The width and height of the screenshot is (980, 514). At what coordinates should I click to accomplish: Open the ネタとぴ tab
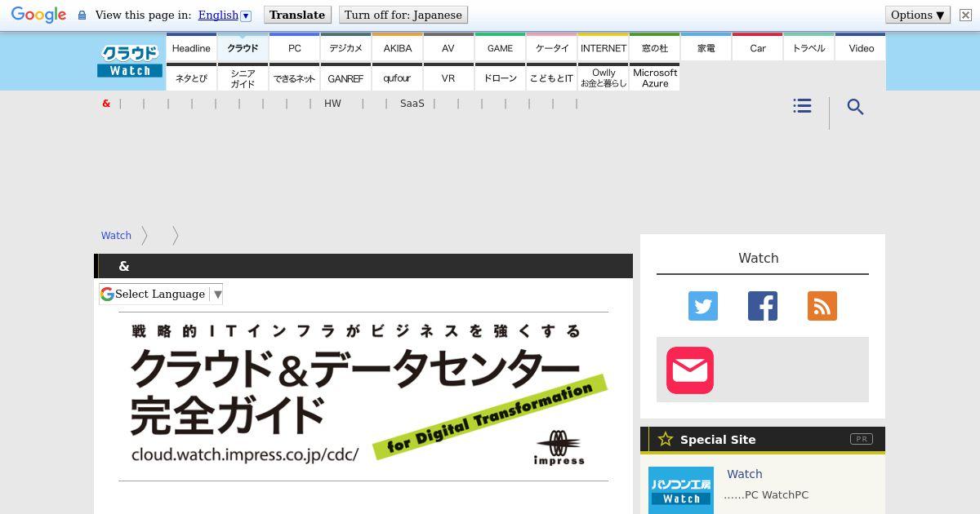(191, 78)
